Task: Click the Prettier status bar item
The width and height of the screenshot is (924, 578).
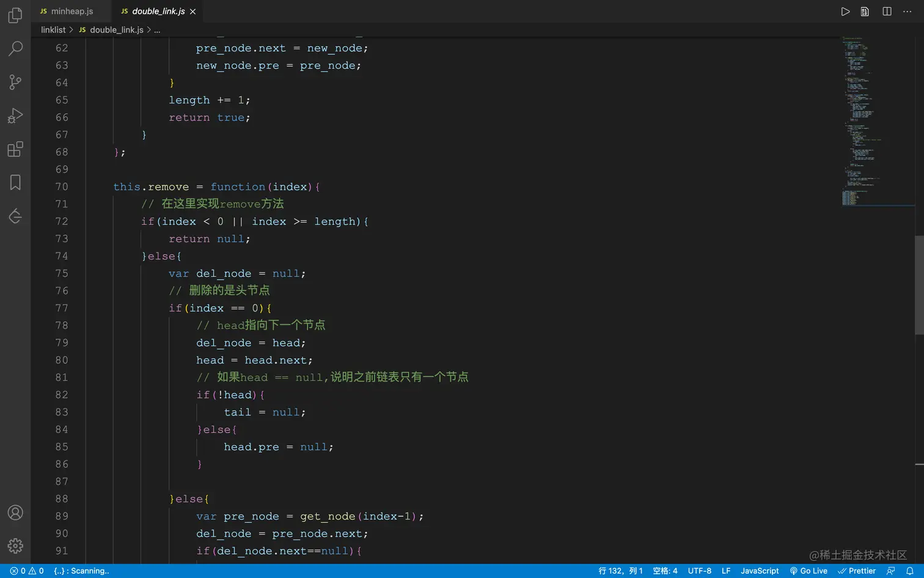Action: click(857, 571)
